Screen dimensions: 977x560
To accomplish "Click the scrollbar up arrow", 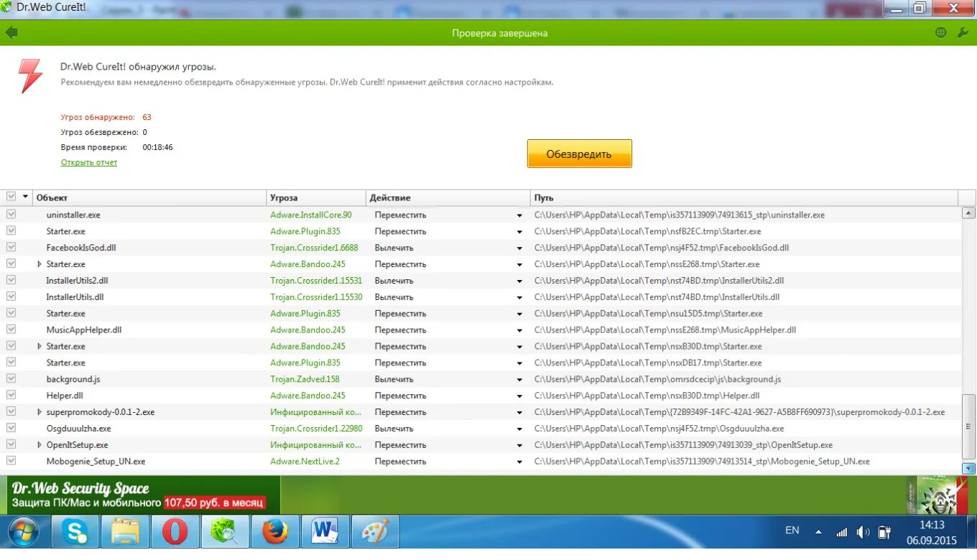I will click(x=968, y=213).
